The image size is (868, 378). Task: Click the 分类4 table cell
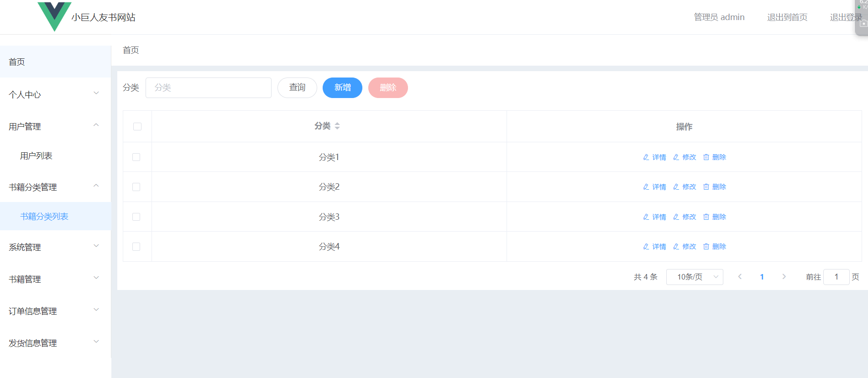coord(329,247)
